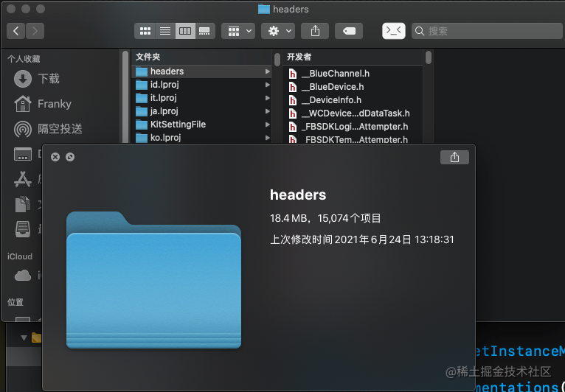The image size is (565, 392).
Task: Click the 开发者 column header
Action: tap(299, 57)
